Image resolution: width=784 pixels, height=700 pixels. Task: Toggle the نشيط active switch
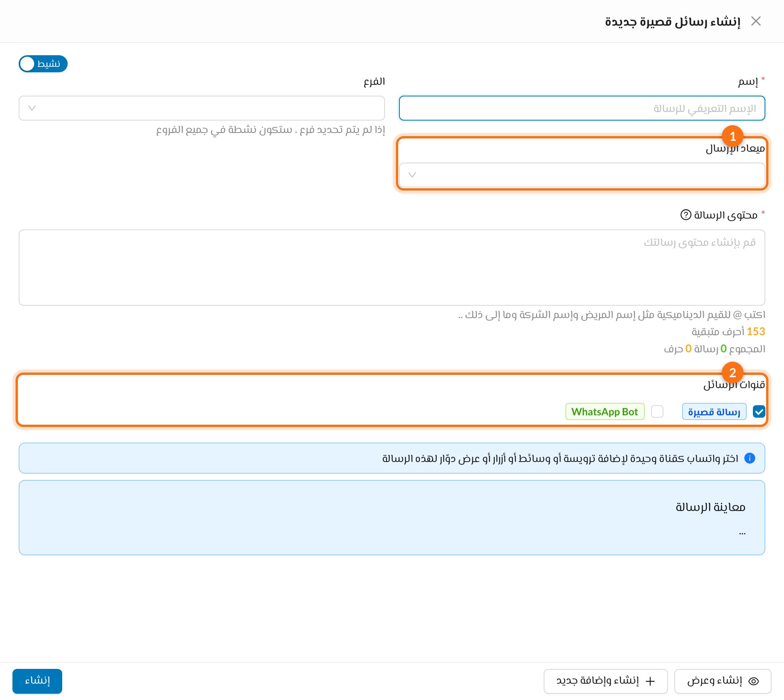[43, 64]
